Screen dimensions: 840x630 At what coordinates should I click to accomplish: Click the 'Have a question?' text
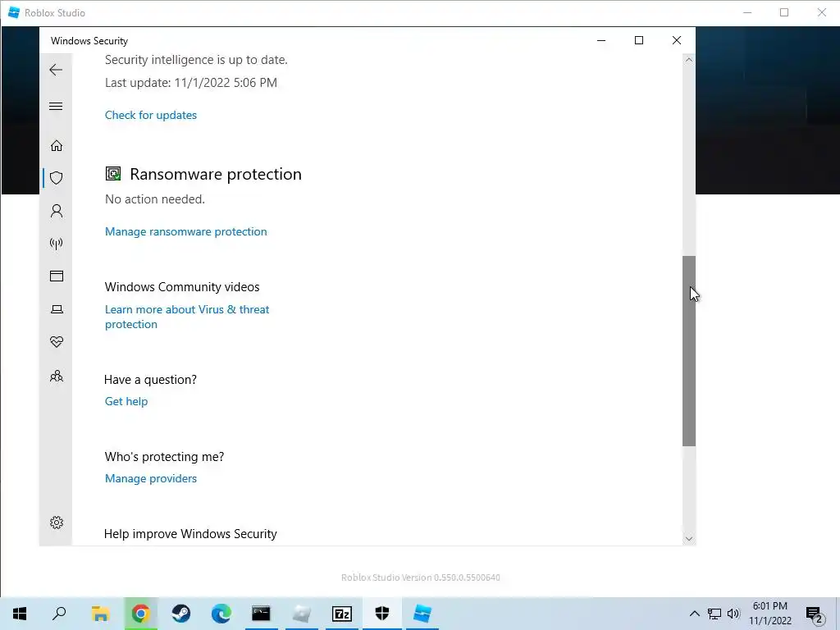[x=150, y=380]
